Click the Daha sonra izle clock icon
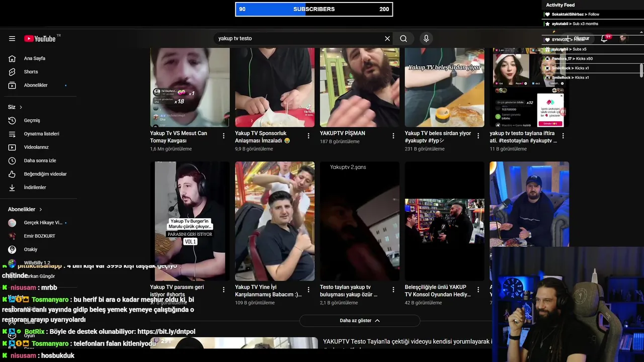The width and height of the screenshot is (644, 362). pos(12,160)
